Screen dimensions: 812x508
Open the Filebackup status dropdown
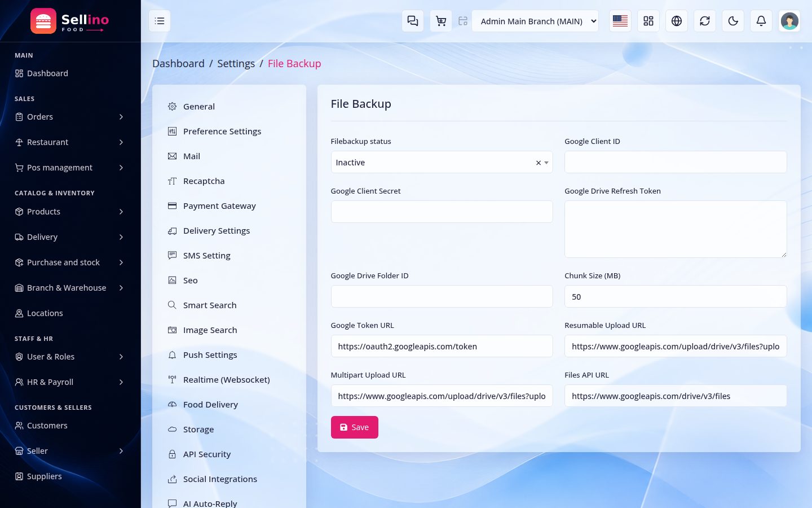[442, 162]
